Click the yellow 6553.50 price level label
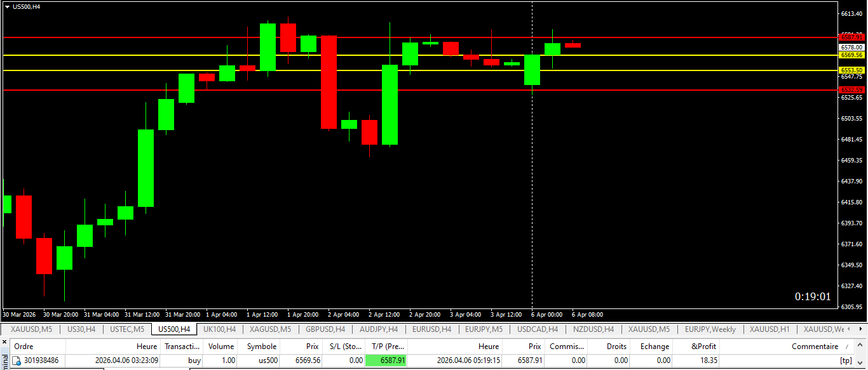 pyautogui.click(x=851, y=70)
